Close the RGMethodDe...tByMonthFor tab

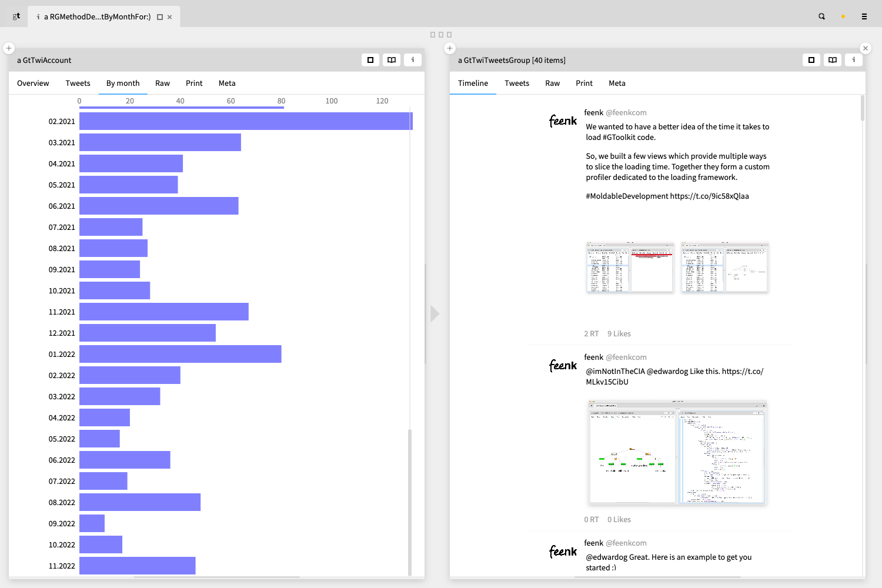click(x=170, y=17)
